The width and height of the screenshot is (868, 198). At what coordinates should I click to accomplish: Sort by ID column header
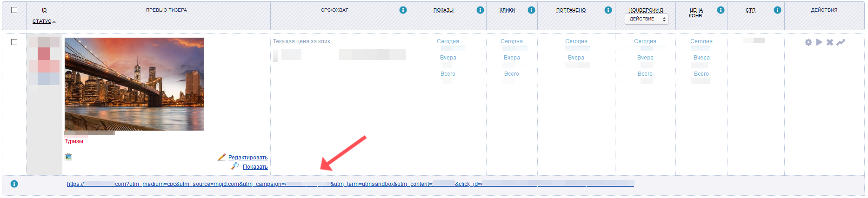[44, 10]
